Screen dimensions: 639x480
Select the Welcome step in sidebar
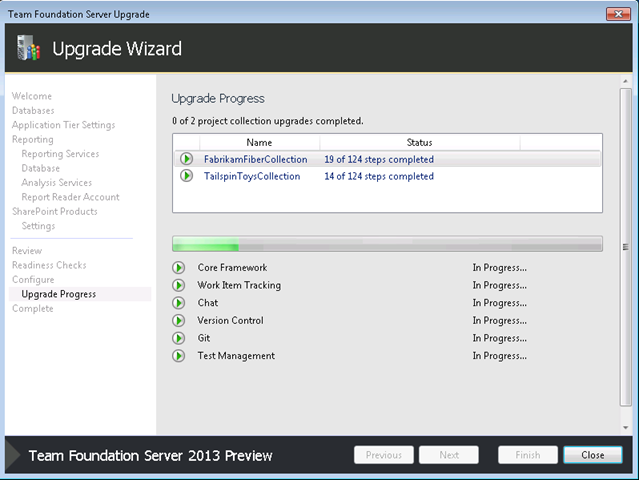tap(32, 96)
